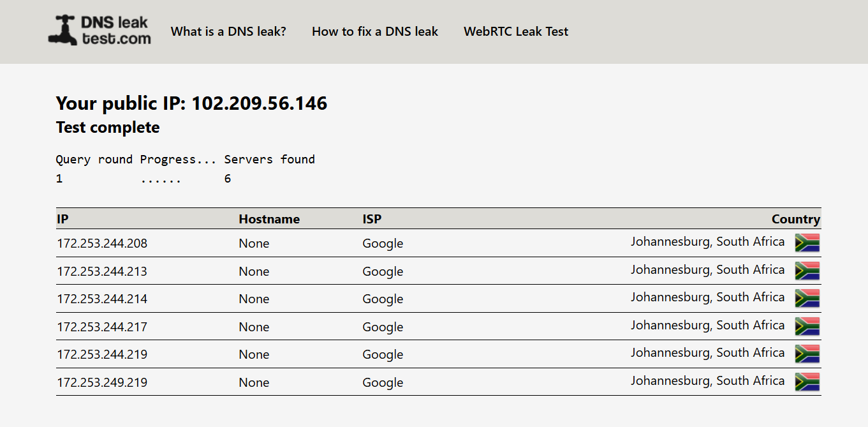Screen dimensions: 868x427
Task: Open the WebRTC Leak Test link
Action: [516, 31]
